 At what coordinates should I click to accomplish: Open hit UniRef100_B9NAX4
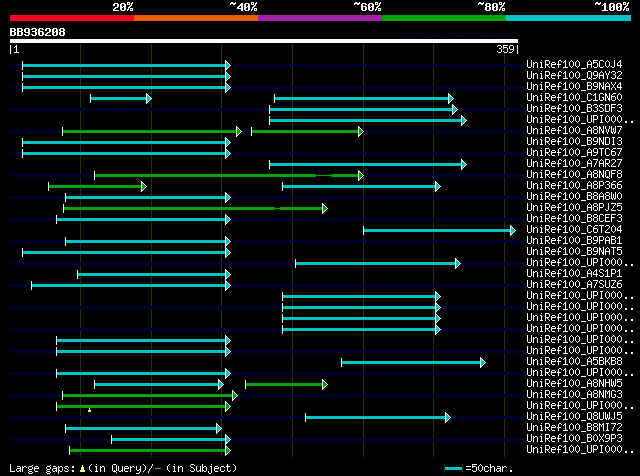(x=574, y=86)
